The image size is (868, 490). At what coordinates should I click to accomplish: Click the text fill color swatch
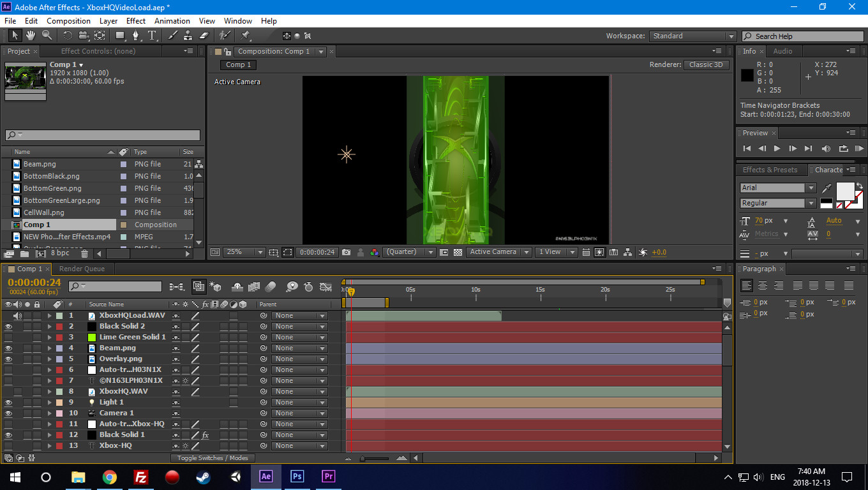coord(844,191)
